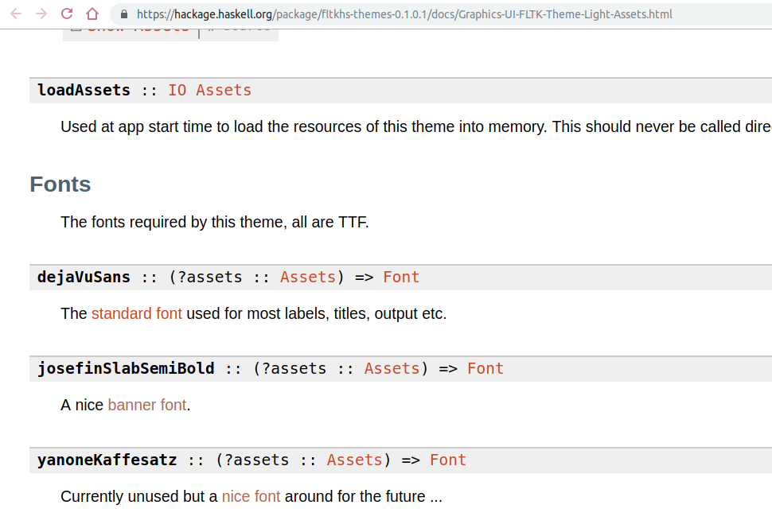Open Assets type in loadAssets signature

click(224, 90)
